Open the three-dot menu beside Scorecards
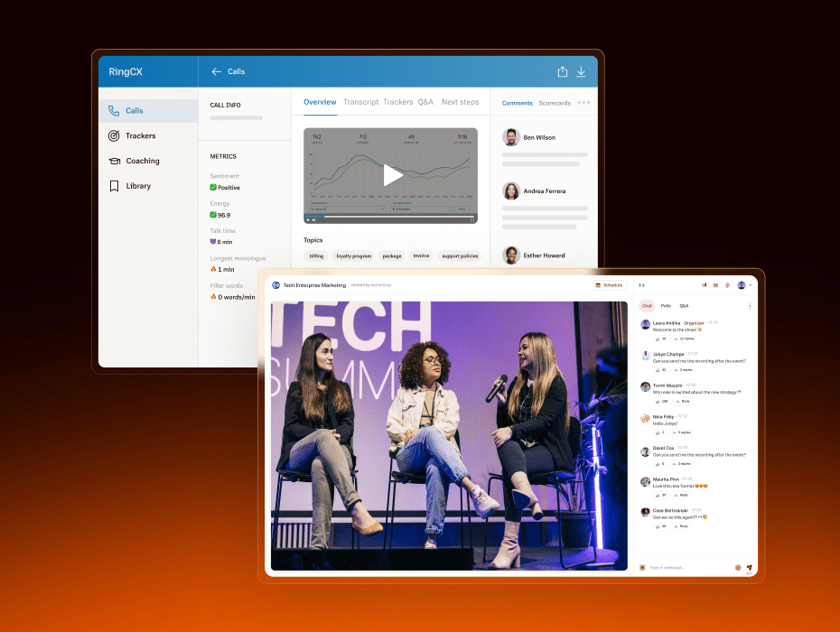The width and height of the screenshot is (840, 632). click(x=583, y=103)
